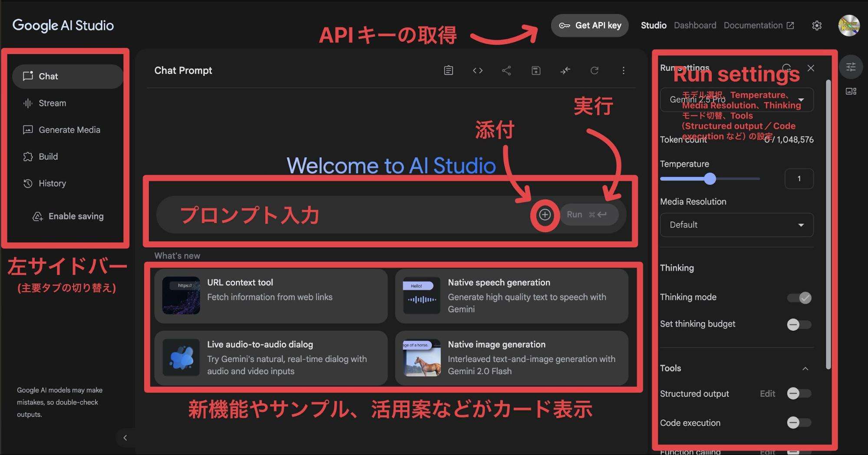Click the Run button

[589, 214]
